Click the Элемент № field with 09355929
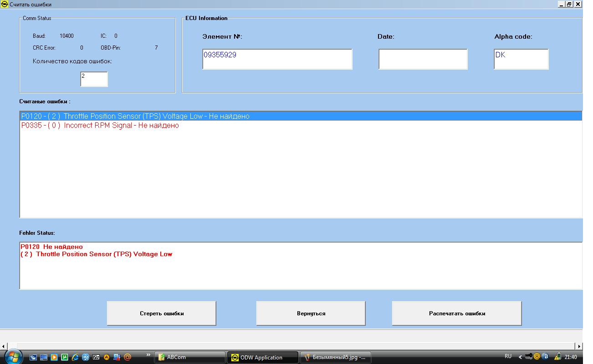The height and width of the screenshot is (364, 593). [x=277, y=59]
